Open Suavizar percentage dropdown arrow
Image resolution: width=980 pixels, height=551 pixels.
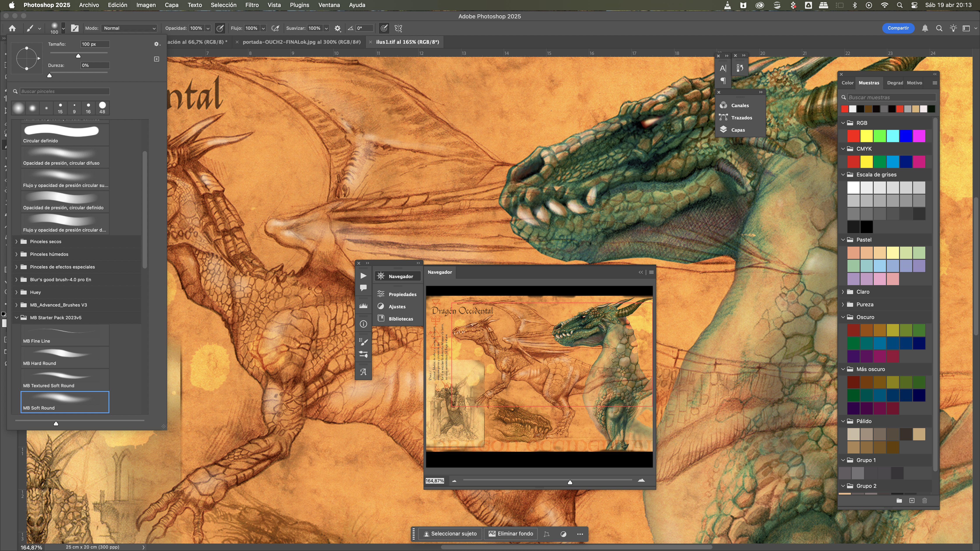tap(326, 28)
